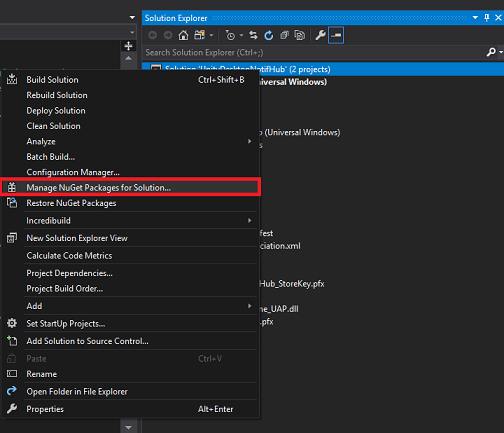
Task: Click the editor scrollbar up arrow
Action: coord(128,58)
